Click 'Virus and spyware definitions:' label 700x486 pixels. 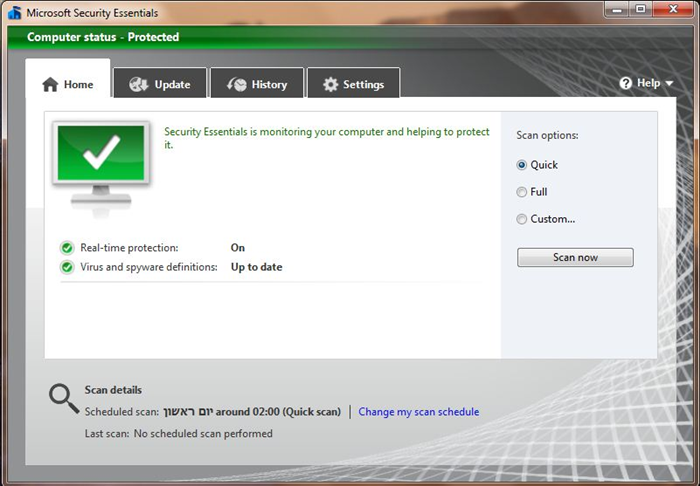pyautogui.click(x=149, y=267)
